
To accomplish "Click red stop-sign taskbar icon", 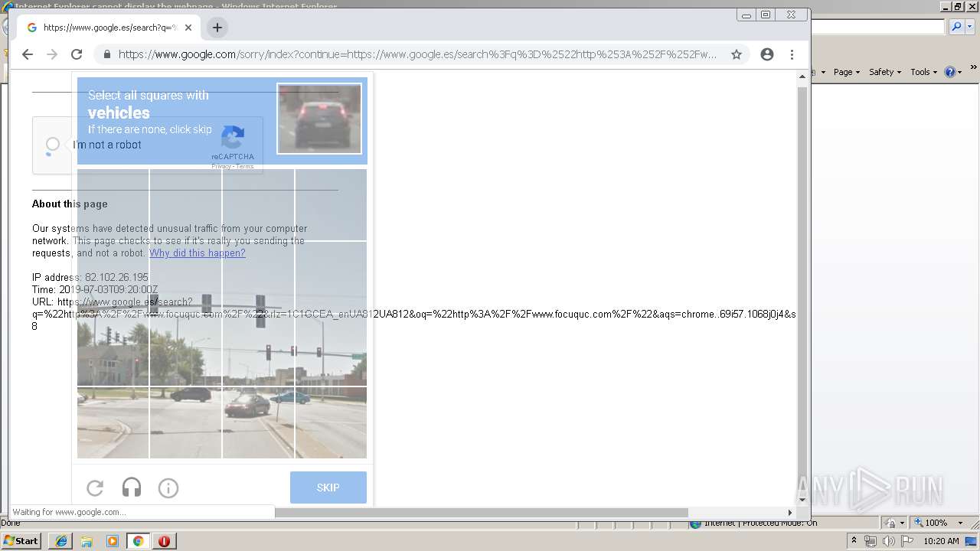I will [164, 541].
